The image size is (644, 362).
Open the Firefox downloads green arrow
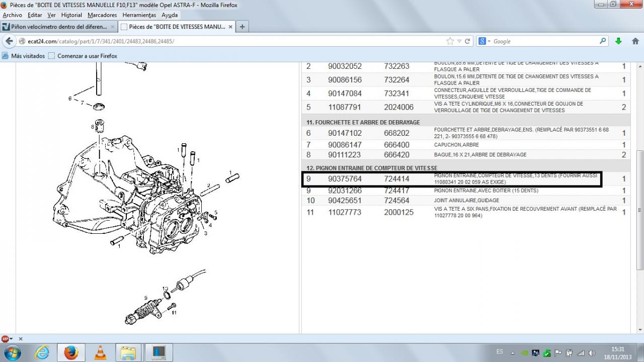(619, 41)
